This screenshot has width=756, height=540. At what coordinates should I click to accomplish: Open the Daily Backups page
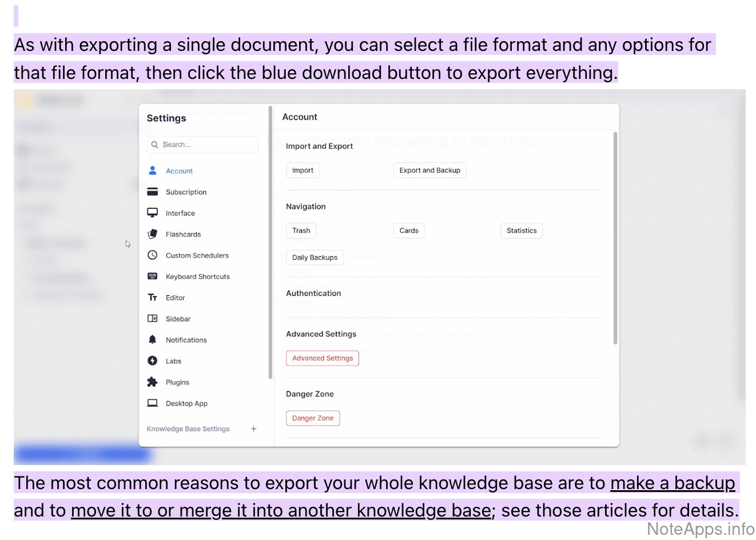tap(315, 257)
